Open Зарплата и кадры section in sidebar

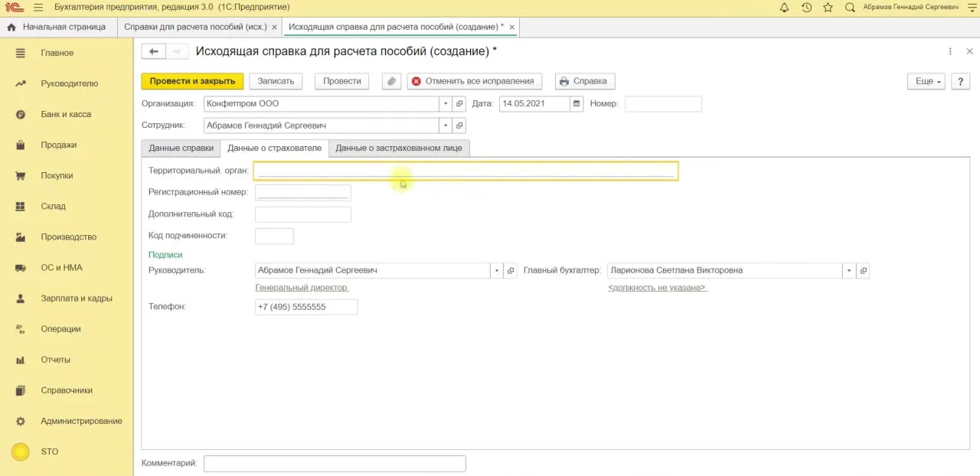[77, 298]
